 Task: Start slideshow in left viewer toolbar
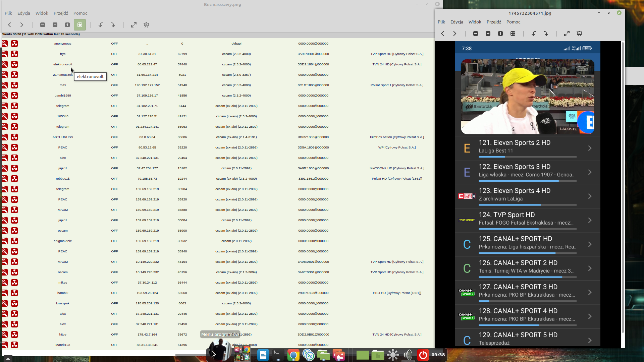tap(146, 25)
